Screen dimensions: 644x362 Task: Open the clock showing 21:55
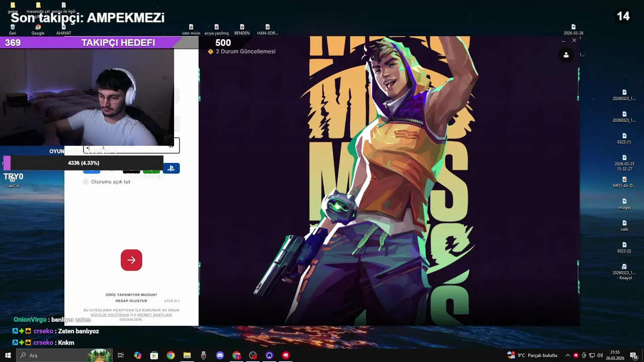pos(615,355)
